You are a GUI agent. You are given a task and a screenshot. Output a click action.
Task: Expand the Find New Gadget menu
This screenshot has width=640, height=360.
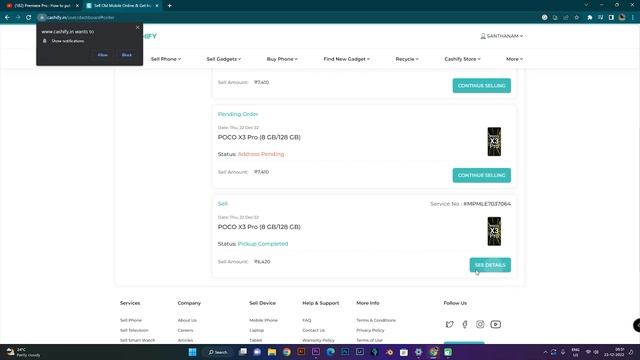point(347,59)
